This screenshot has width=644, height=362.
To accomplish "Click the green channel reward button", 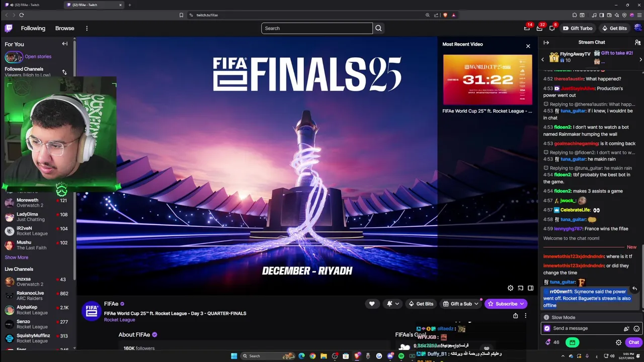I will tap(572, 342).
